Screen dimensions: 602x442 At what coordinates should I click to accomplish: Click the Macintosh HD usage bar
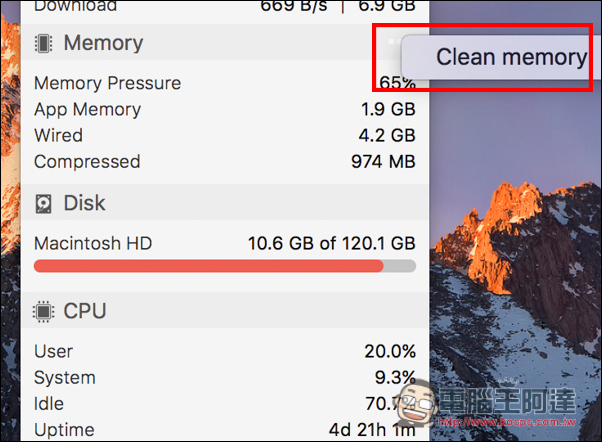coord(225,266)
